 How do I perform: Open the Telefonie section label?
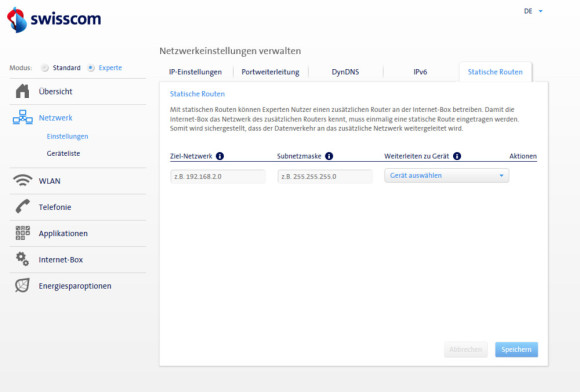pos(55,207)
